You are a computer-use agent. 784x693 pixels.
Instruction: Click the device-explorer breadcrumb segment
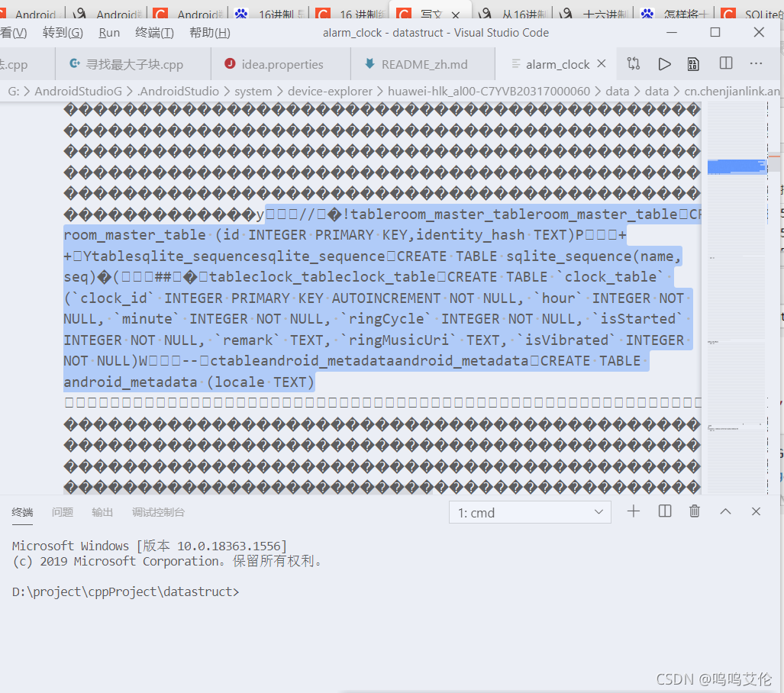click(x=330, y=91)
